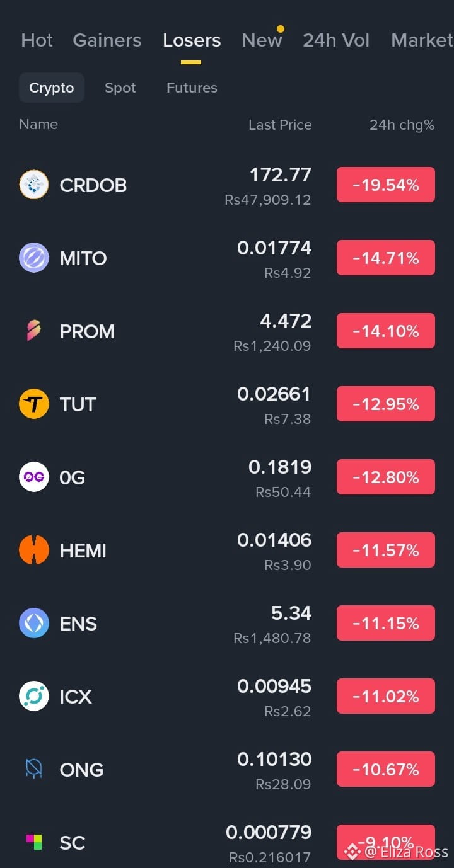This screenshot has width=454, height=868.
Task: Switch to the Hot tab
Action: tap(37, 40)
